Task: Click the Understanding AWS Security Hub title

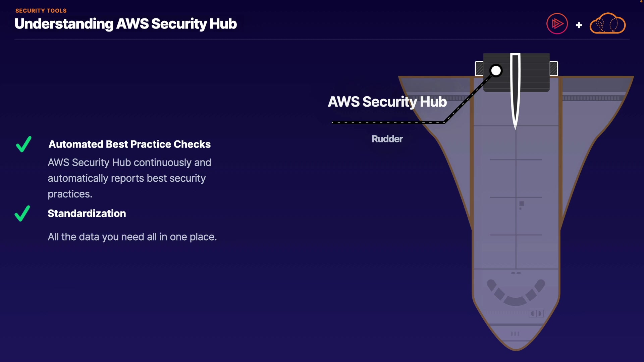Action: 126,24
